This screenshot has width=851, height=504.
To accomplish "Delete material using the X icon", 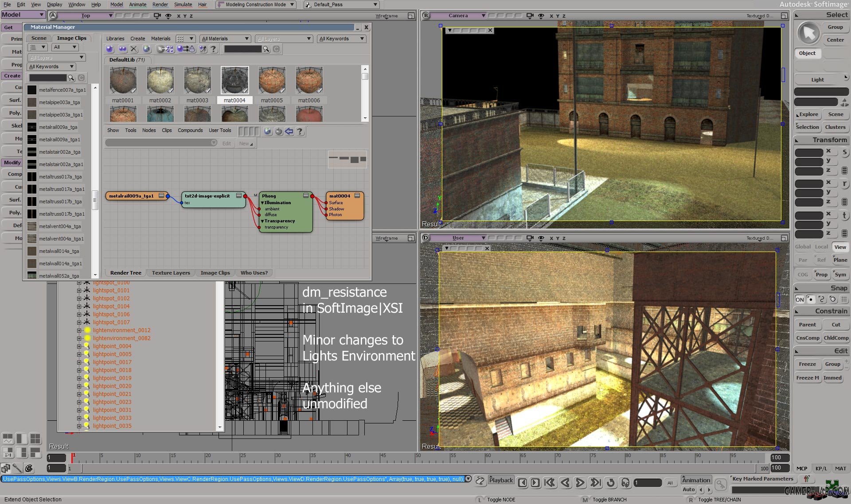I will click(134, 49).
